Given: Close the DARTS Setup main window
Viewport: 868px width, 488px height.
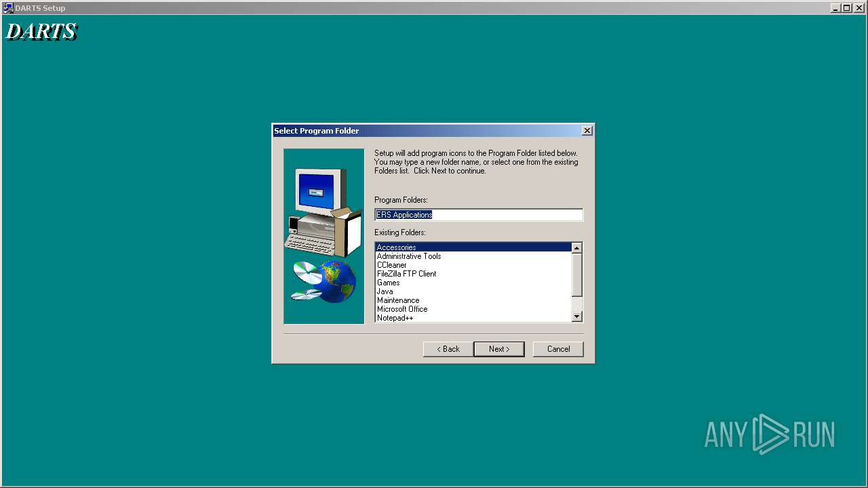Looking at the screenshot, I should pyautogui.click(x=859, y=8).
